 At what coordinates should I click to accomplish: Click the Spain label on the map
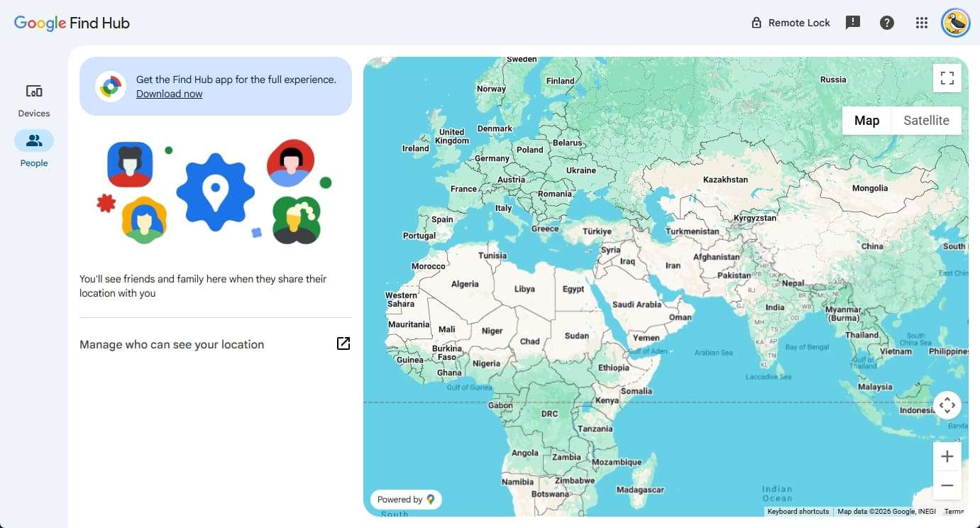click(442, 219)
